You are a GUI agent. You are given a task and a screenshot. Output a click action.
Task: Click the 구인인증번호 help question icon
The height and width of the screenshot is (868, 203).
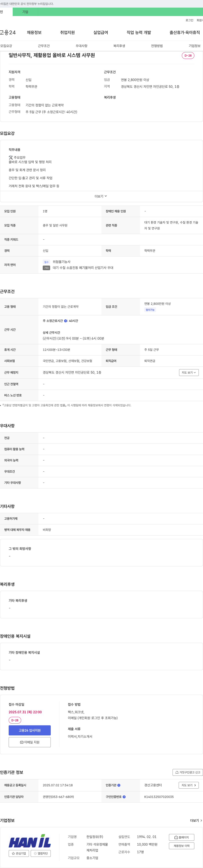124,797
